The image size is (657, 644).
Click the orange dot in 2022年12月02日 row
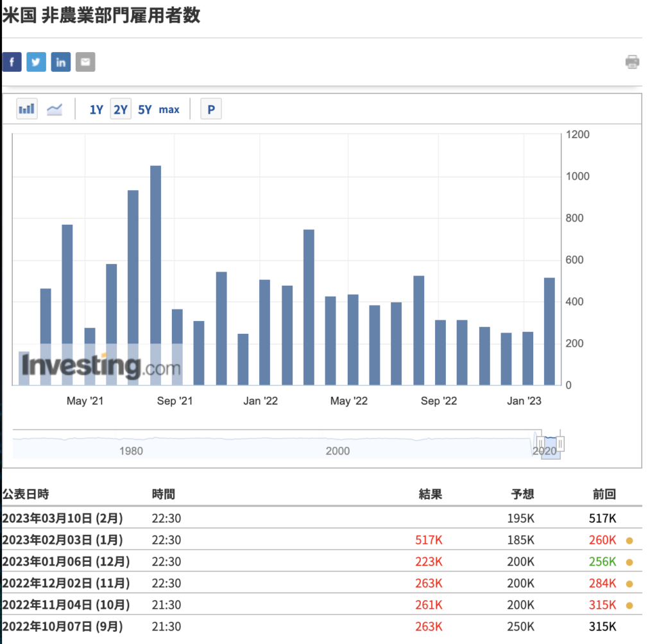pyautogui.click(x=629, y=584)
